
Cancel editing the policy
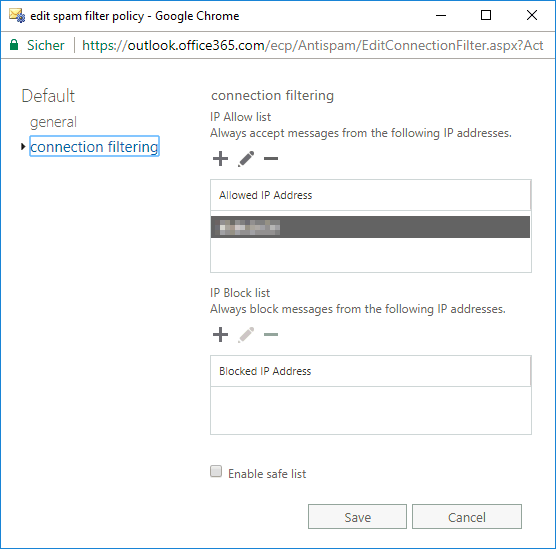tap(467, 517)
